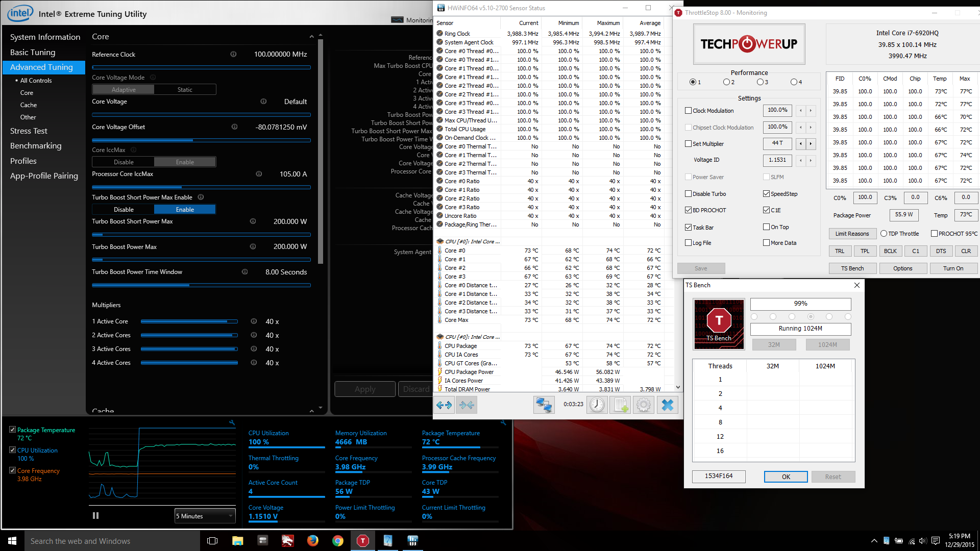The image size is (980, 551).
Task: Open File Explorer from taskbar
Action: tap(237, 541)
